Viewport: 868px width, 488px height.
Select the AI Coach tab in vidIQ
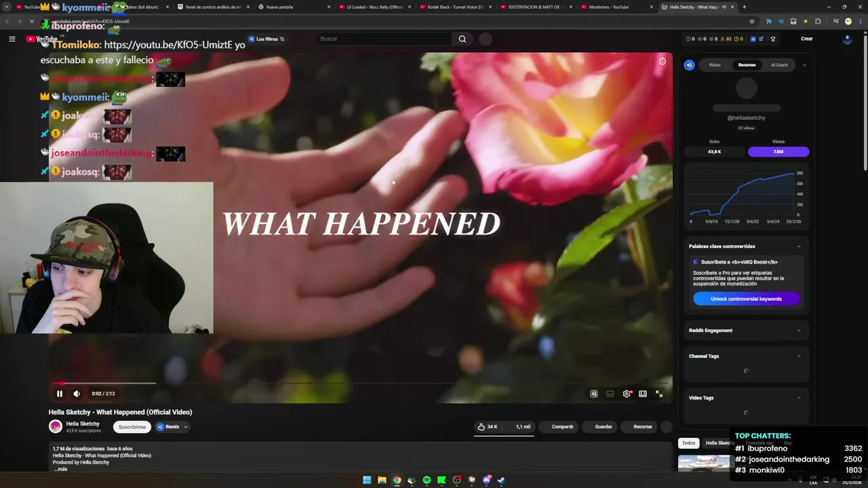pyautogui.click(x=780, y=65)
